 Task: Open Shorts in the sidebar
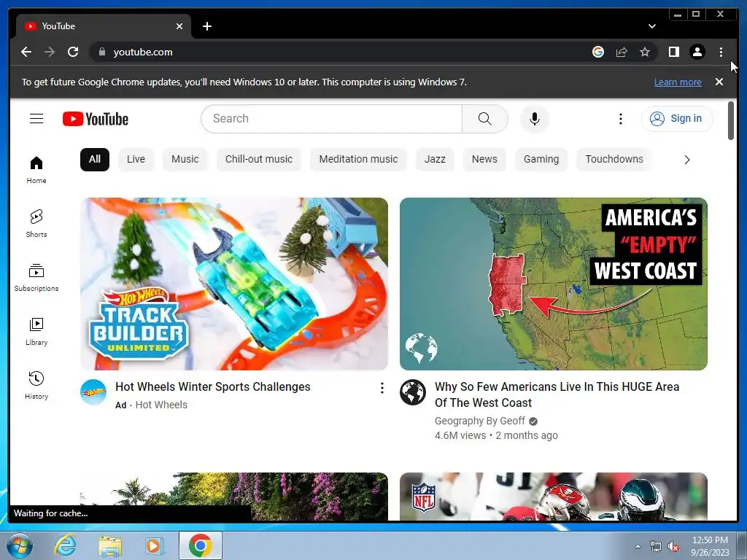[x=36, y=224]
